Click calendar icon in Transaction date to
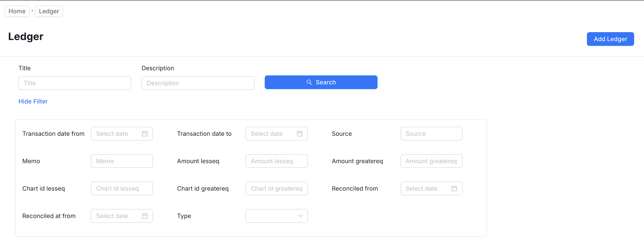Viewport: 644px width, 248px height. [299, 134]
